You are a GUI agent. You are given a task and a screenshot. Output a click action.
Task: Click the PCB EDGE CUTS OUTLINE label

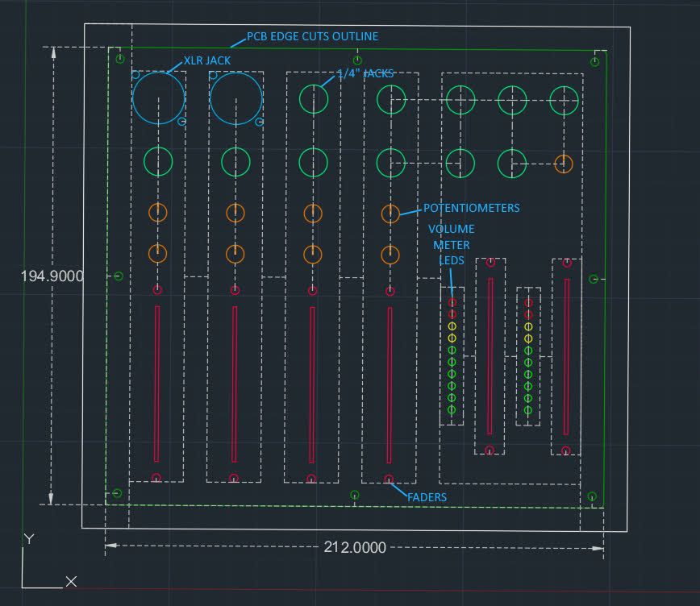(312, 36)
